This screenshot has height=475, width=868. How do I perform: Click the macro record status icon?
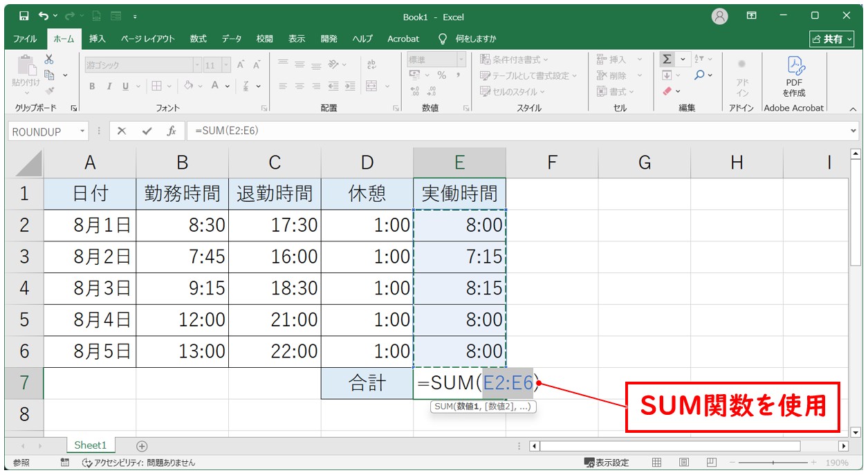64,463
